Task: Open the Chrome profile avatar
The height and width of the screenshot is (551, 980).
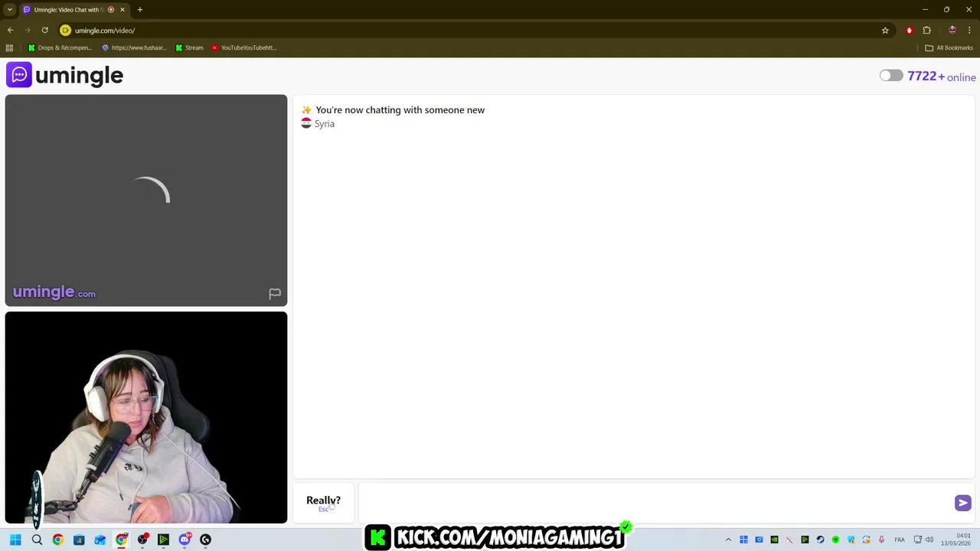Action: click(952, 31)
